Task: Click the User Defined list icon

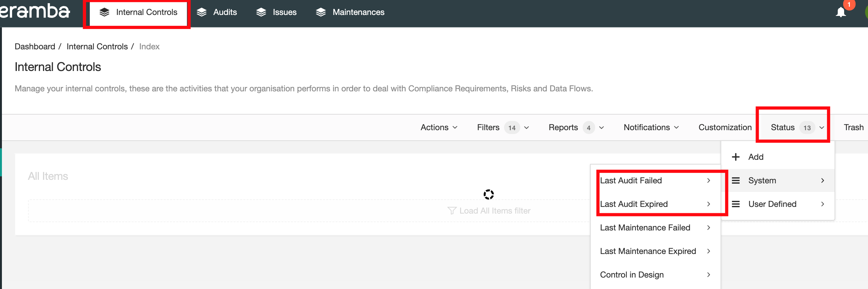Action: click(x=736, y=204)
